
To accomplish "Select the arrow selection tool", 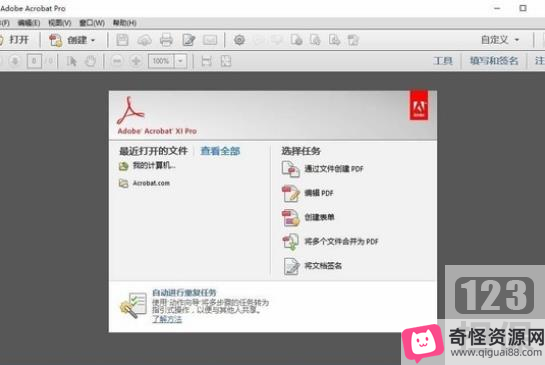I will coord(72,61).
